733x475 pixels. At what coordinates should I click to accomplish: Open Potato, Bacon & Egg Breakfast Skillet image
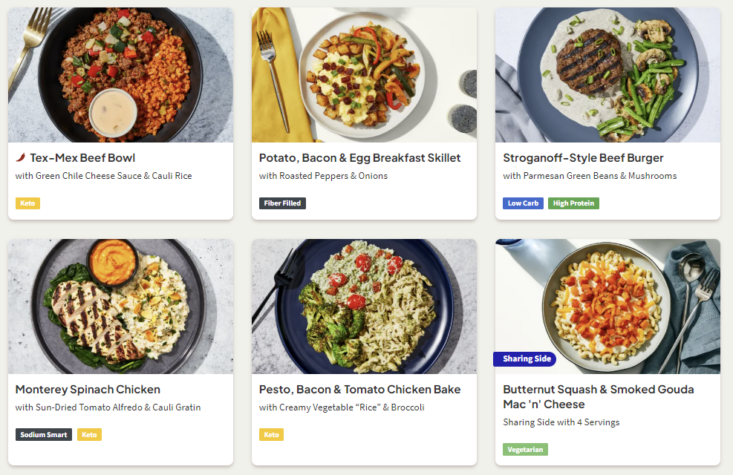pos(364,75)
